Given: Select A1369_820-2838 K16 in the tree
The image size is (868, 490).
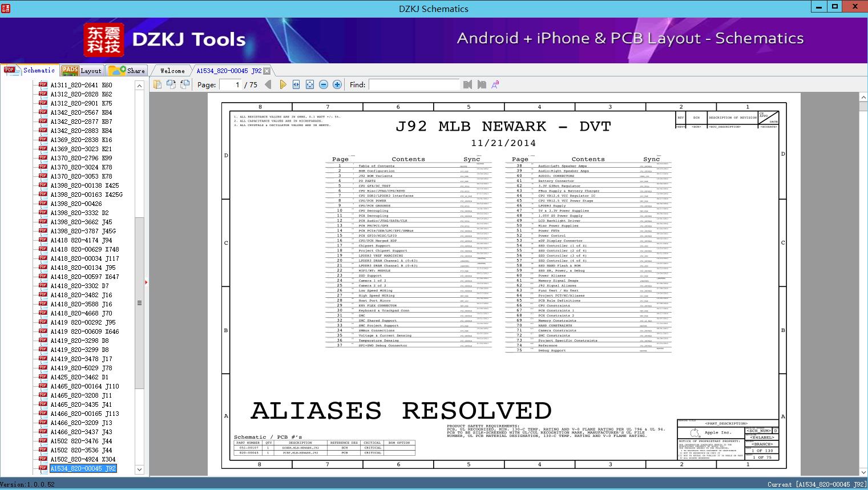Looking at the screenshot, I should (x=81, y=140).
